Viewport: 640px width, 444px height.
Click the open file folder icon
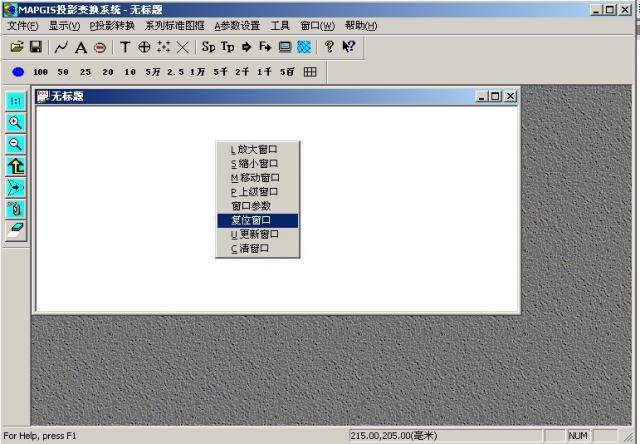(x=16, y=47)
